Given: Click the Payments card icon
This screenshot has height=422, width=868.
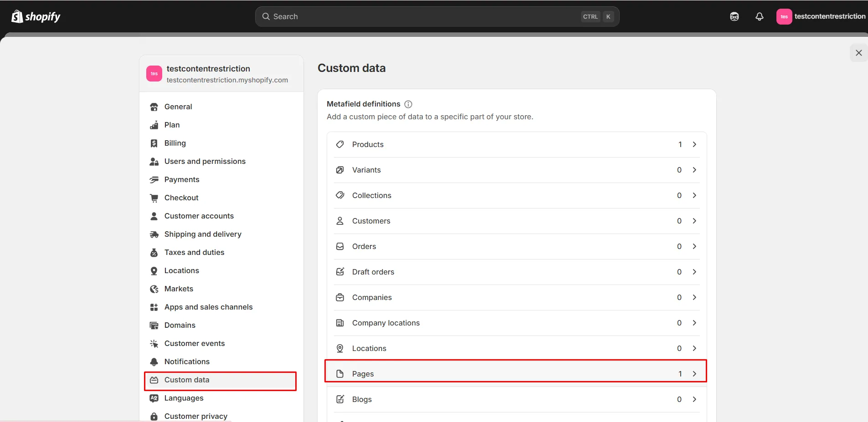Looking at the screenshot, I should pos(154,179).
